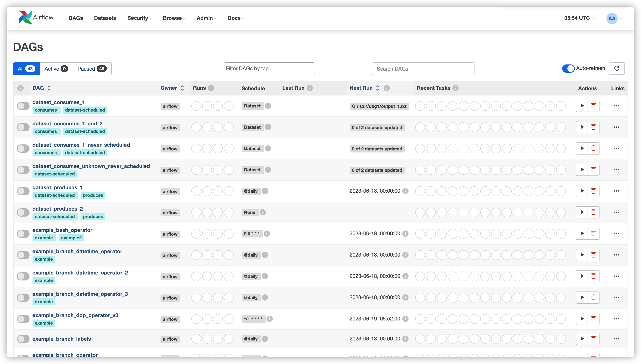641x364 pixels.
Task: Trigger the dataset_produces_1 DAG
Action: coord(582,191)
